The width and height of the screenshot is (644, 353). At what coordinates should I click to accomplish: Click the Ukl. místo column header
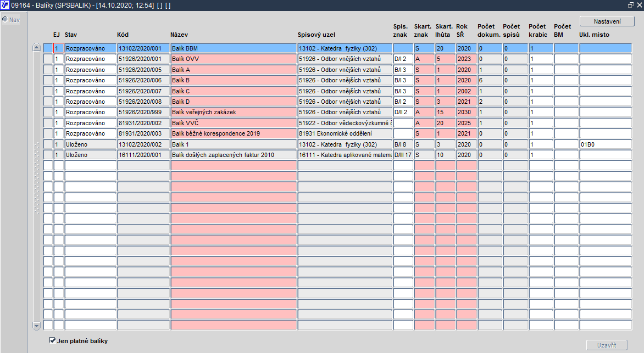[x=595, y=35]
